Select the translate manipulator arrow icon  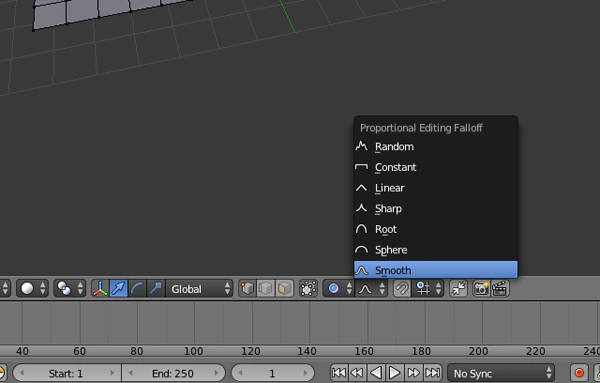[119, 288]
